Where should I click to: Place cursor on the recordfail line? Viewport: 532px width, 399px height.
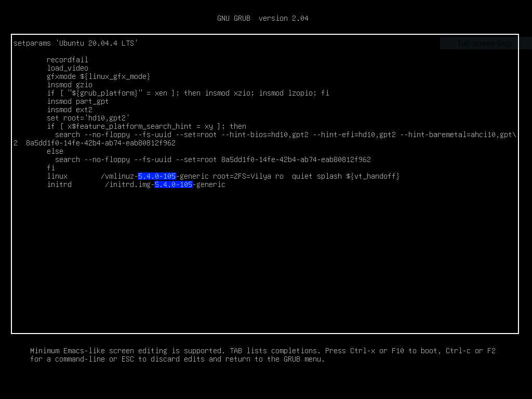(x=67, y=60)
